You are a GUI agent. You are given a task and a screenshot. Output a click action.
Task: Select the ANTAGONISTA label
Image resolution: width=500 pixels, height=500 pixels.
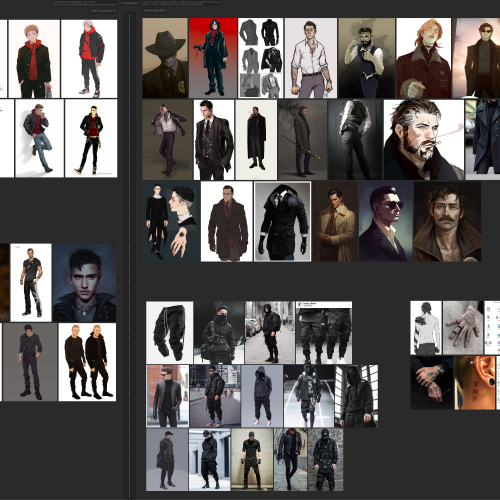click(155, 10)
